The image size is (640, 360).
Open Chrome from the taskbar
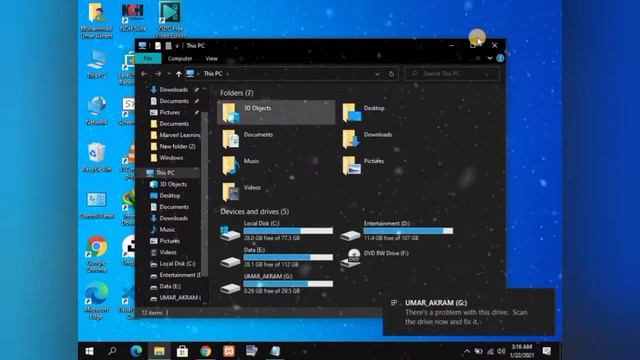click(206, 351)
